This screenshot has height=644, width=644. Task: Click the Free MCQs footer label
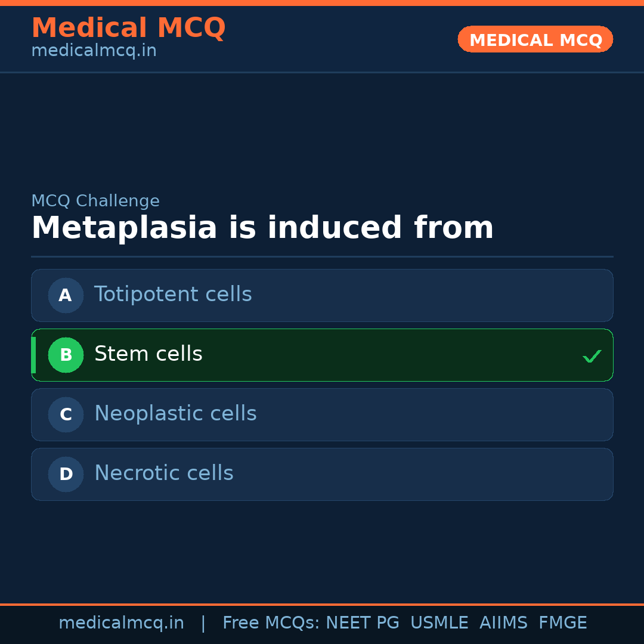tap(271, 623)
